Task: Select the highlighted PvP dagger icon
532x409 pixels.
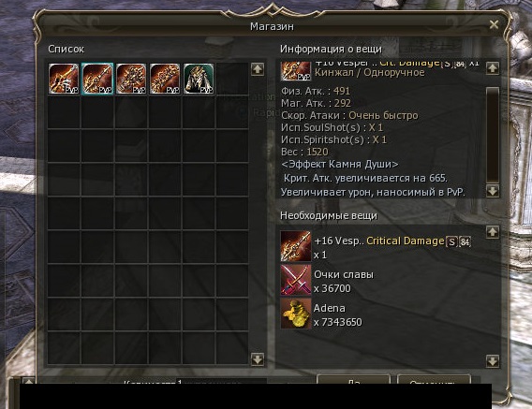Action: coord(97,79)
